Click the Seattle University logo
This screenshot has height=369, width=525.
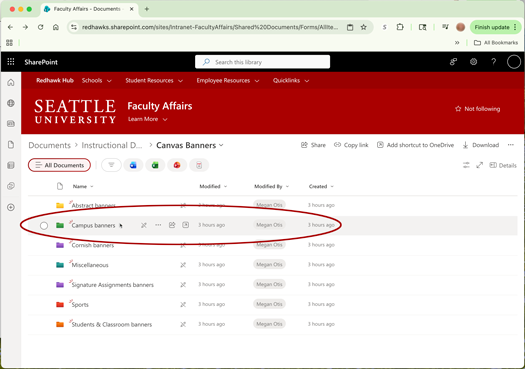(75, 112)
